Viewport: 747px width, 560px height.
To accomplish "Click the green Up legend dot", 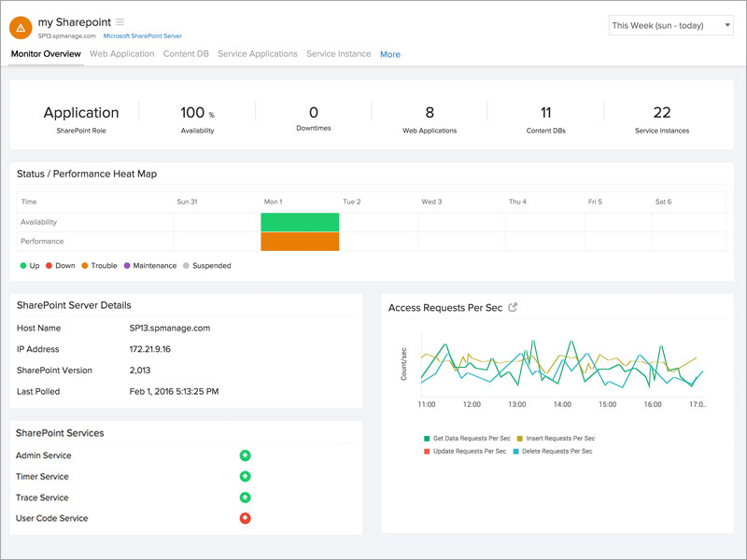I will pos(23,265).
